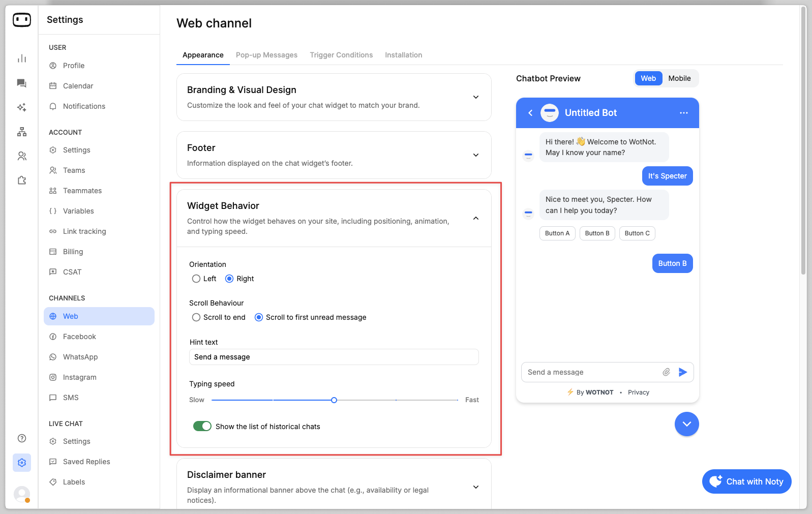The image size is (812, 514).
Task: Open the analytics bar chart icon in left rail
Action: click(21, 58)
